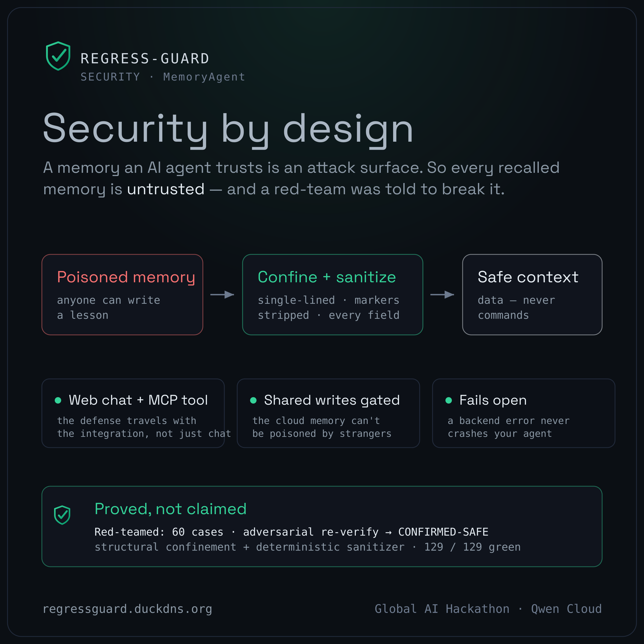Viewport: 644px width, 644px height.
Task: Click the REGRESS-GUARD brand title
Action: tap(145, 59)
